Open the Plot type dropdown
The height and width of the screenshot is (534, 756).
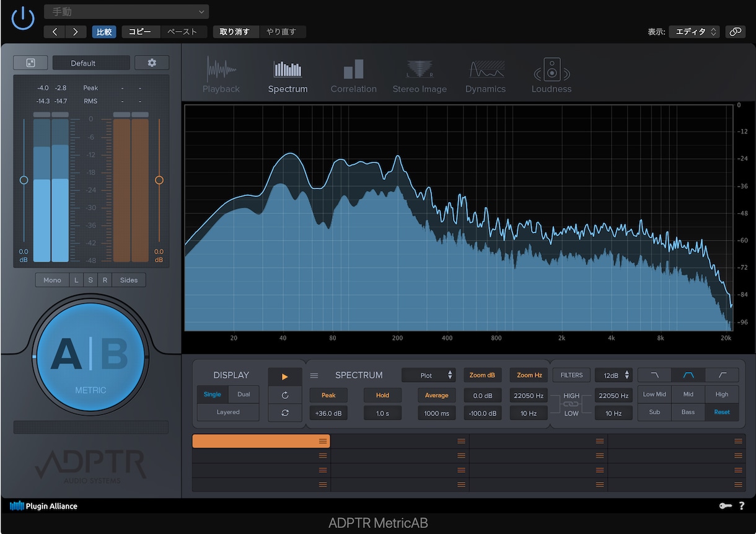tap(429, 375)
